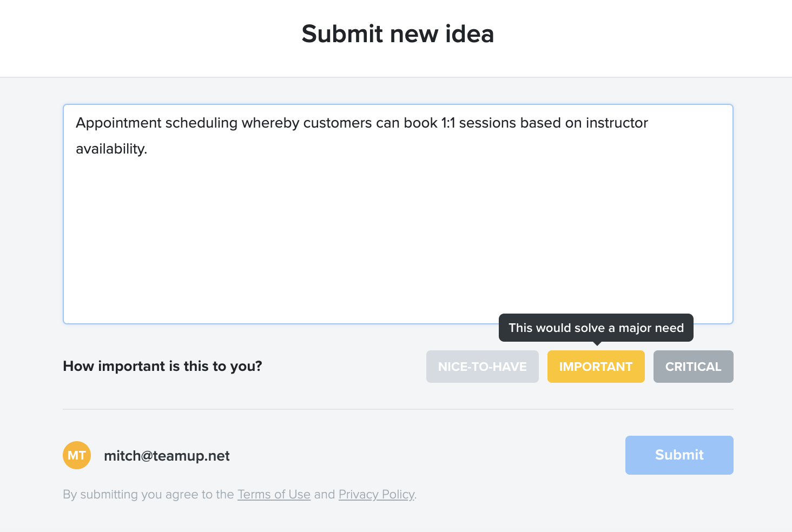Click the "By submitting you agree" notice text
The image size is (792, 532).
[148, 494]
